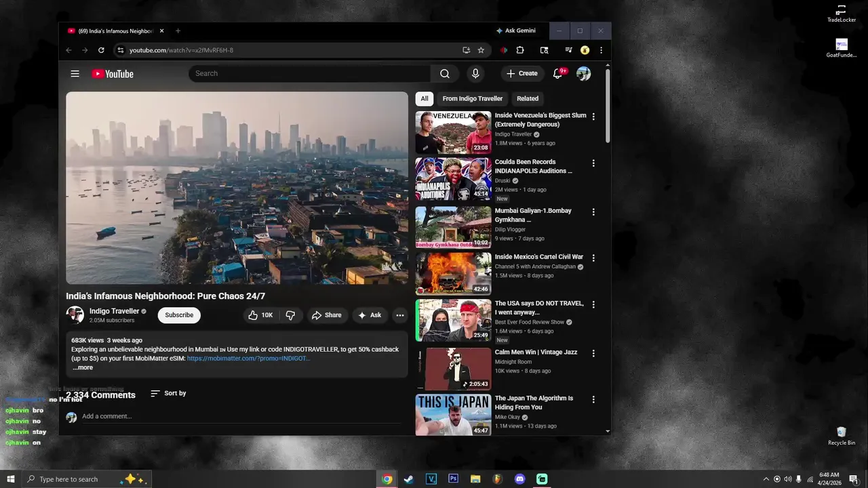Open Chrome three-dot menu
Screen dimensions: 868x488
601,50
